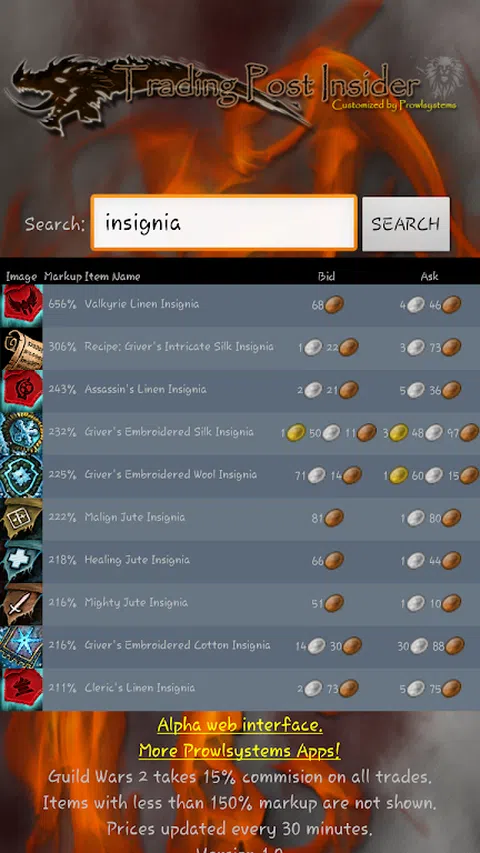Sort by the Markup column header
480x853 pixels.
click(x=63, y=276)
